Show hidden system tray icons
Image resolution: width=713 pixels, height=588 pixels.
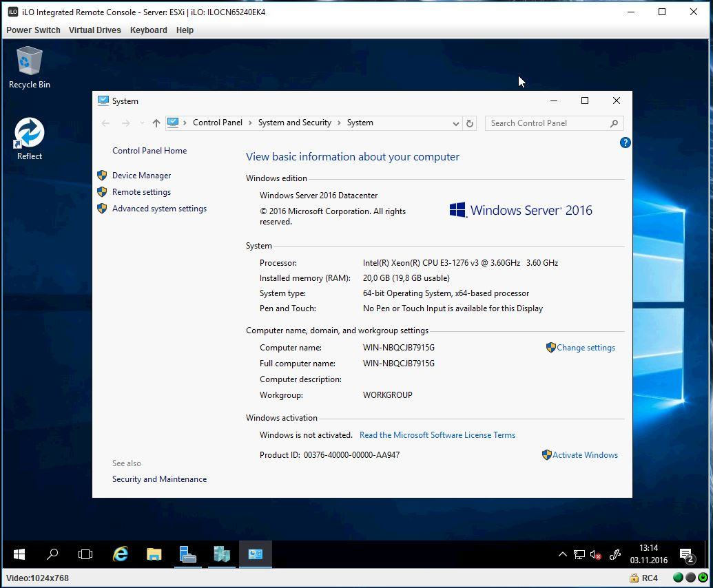point(563,554)
